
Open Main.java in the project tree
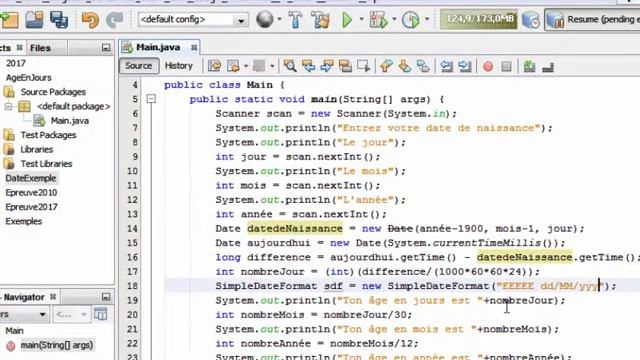pos(69,121)
